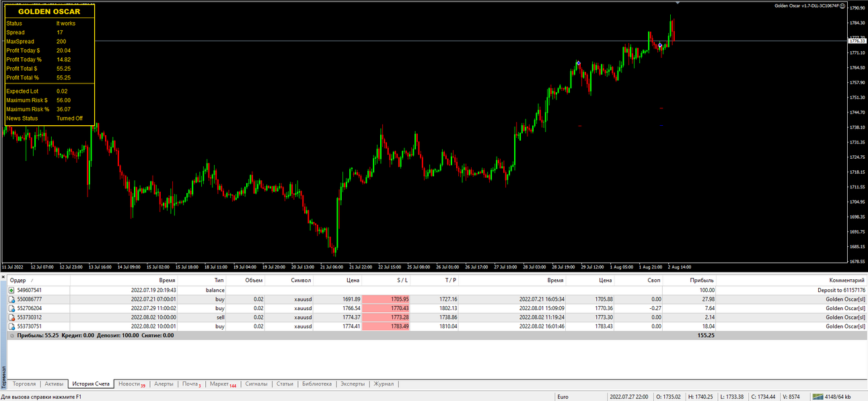The image size is (868, 401).
Task: Click the Euro profile in status bar
Action: click(563, 397)
